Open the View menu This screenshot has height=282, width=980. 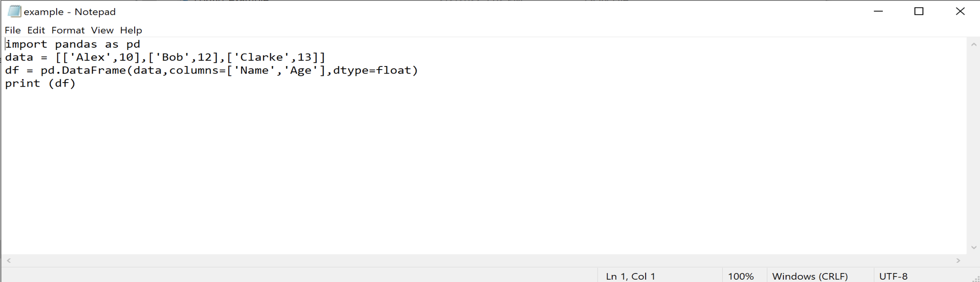coord(102,30)
